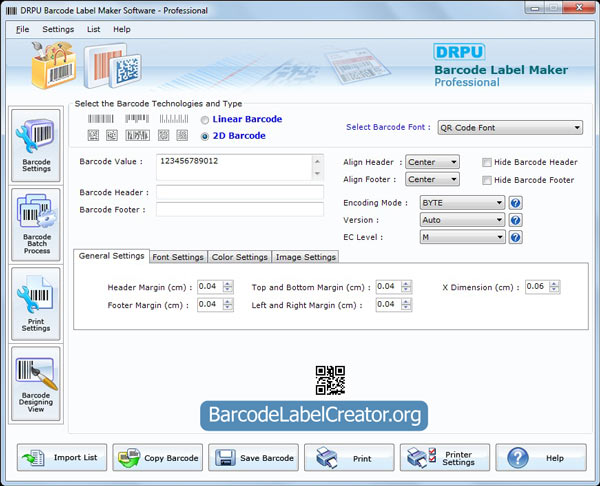Open the Barcode Batch Process panel
Image resolution: width=600 pixels, height=486 pixels.
pos(36,225)
